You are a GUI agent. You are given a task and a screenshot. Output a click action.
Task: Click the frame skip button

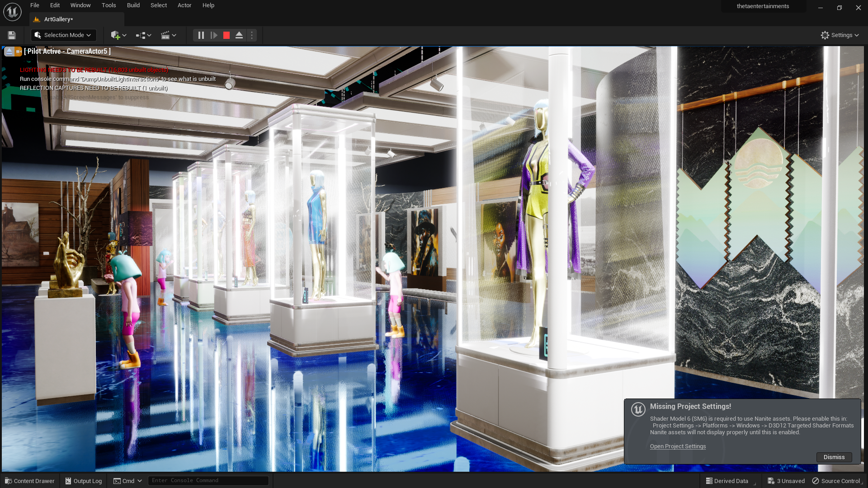coord(214,35)
